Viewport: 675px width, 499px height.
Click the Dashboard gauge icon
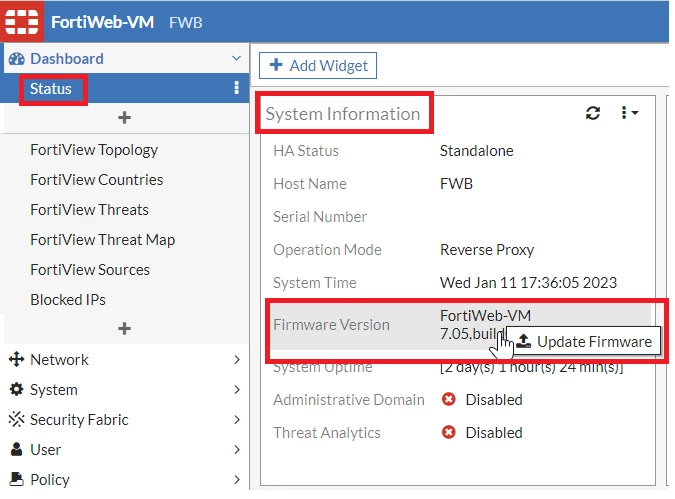[x=17, y=59]
